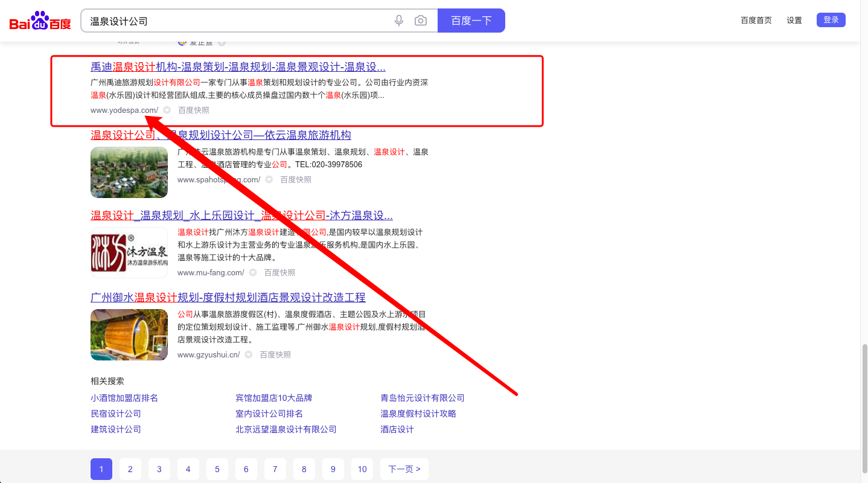868x483 pixels.
Task: Go to results page 8
Action: point(304,469)
